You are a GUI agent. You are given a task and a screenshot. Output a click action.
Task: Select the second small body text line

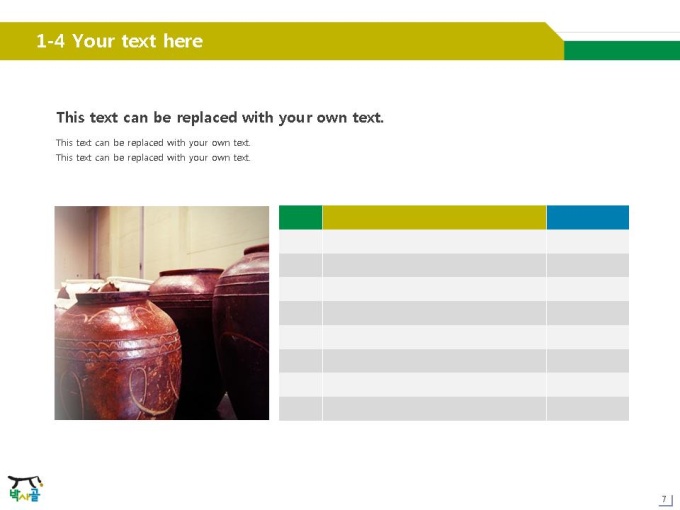coord(153,158)
